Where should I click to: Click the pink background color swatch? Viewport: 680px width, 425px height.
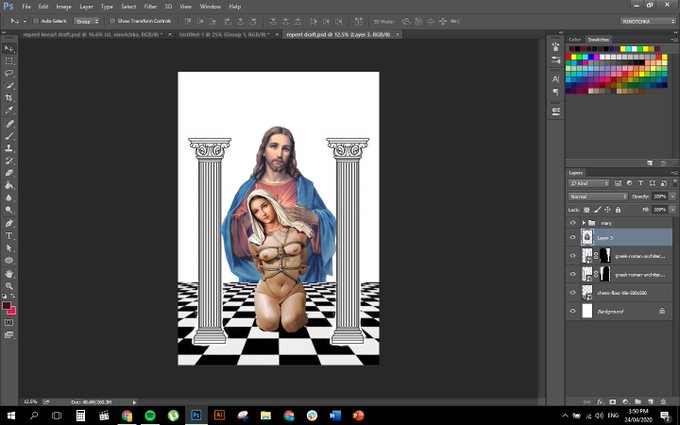coord(12,311)
